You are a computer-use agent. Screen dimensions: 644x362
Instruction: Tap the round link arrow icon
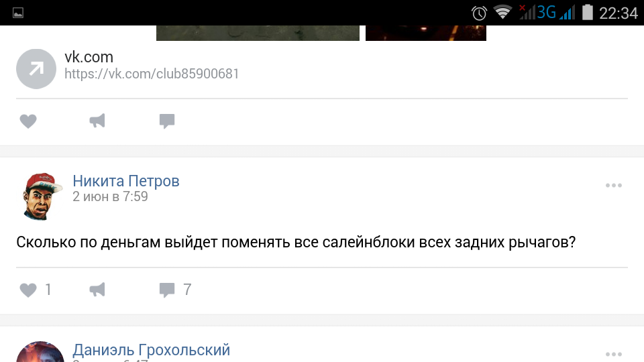pyautogui.click(x=36, y=69)
